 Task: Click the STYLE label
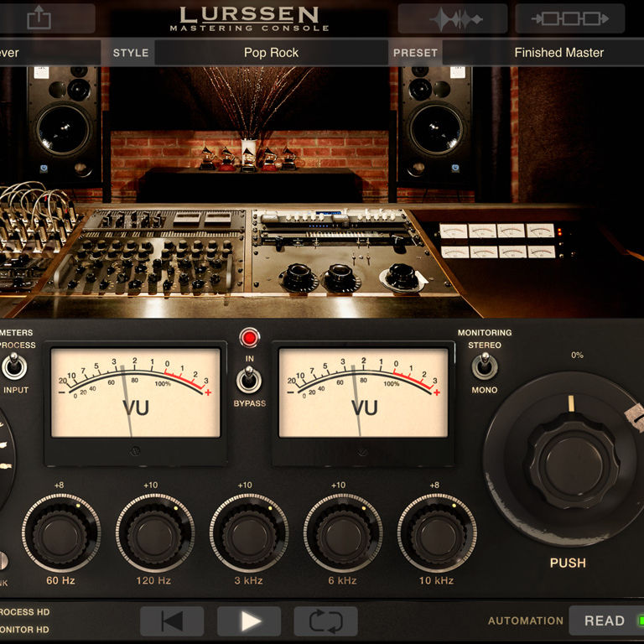pyautogui.click(x=131, y=53)
